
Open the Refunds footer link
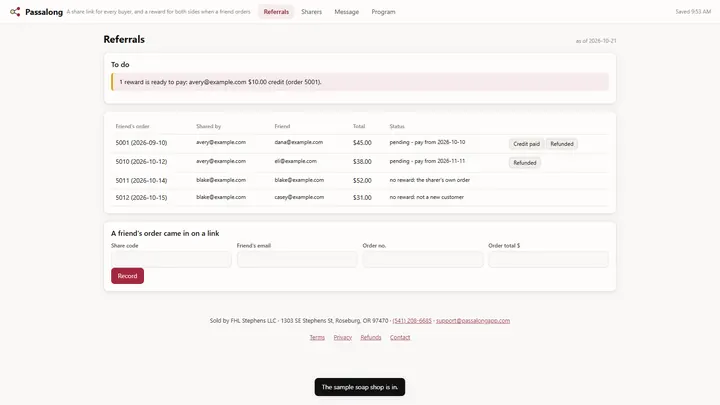tap(371, 337)
